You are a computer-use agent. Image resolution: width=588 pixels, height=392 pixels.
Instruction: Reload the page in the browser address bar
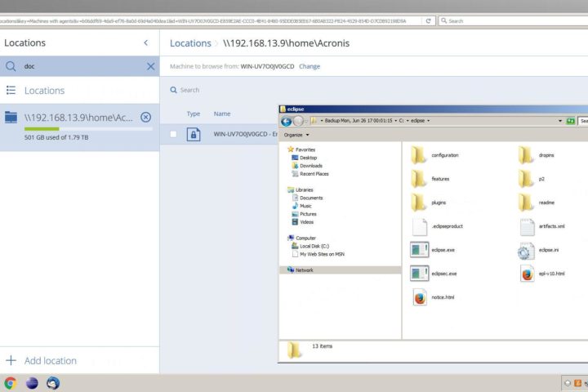428,21
